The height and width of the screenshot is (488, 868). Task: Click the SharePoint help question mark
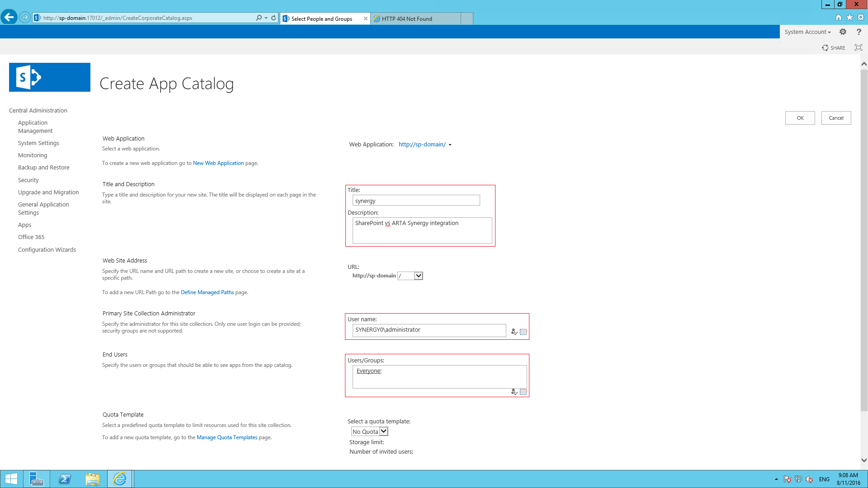(859, 32)
